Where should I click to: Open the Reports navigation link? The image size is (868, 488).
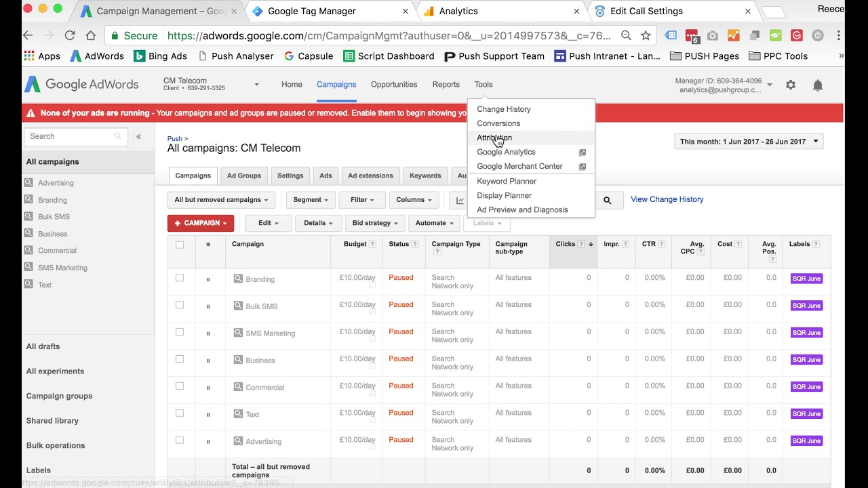[x=446, y=85]
